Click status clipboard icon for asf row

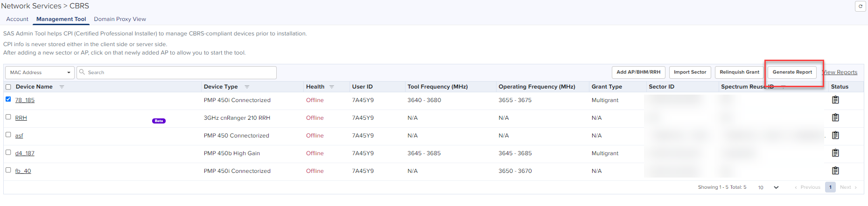(x=835, y=135)
